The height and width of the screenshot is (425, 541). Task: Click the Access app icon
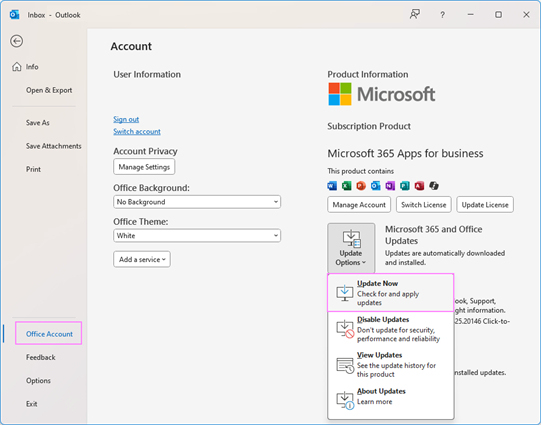[x=419, y=186]
